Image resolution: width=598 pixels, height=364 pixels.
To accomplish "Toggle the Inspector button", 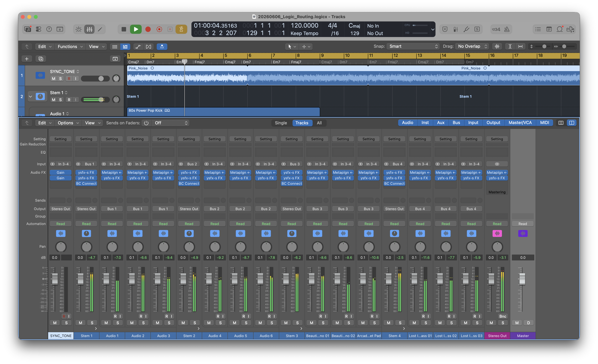I will click(x=38, y=29).
